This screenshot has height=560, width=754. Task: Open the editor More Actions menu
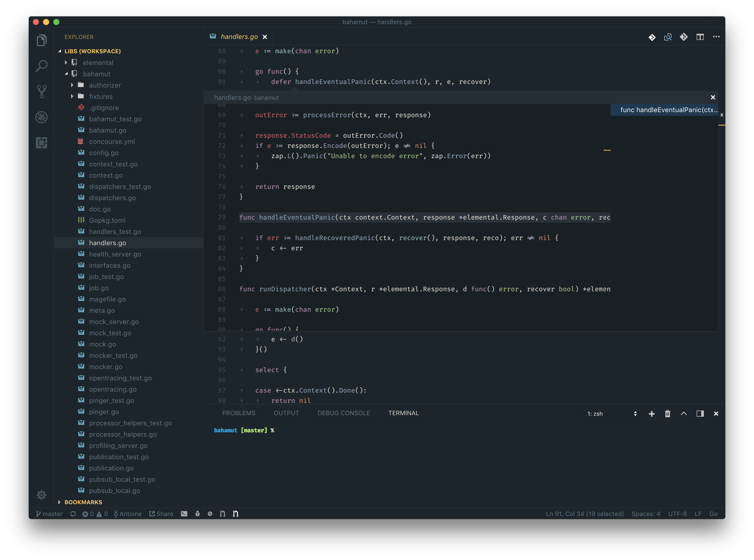click(716, 37)
